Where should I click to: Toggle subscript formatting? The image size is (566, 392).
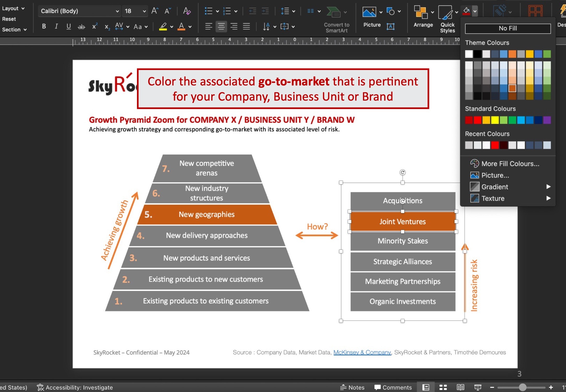pos(107,26)
